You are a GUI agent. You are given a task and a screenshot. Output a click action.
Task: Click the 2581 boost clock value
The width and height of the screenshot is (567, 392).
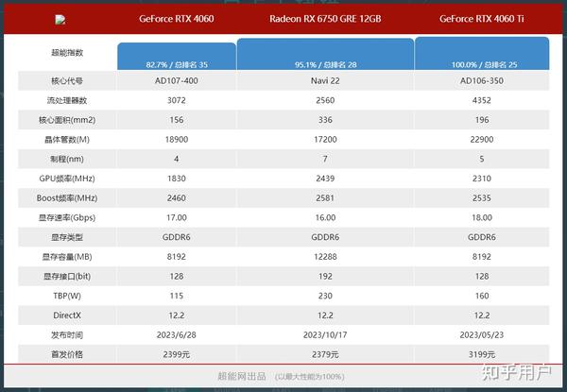pos(325,198)
